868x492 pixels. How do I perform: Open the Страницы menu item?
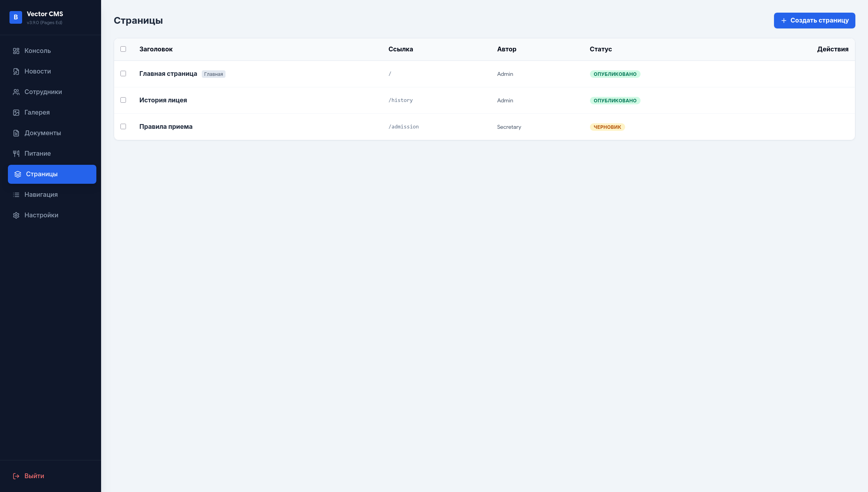[x=52, y=174]
